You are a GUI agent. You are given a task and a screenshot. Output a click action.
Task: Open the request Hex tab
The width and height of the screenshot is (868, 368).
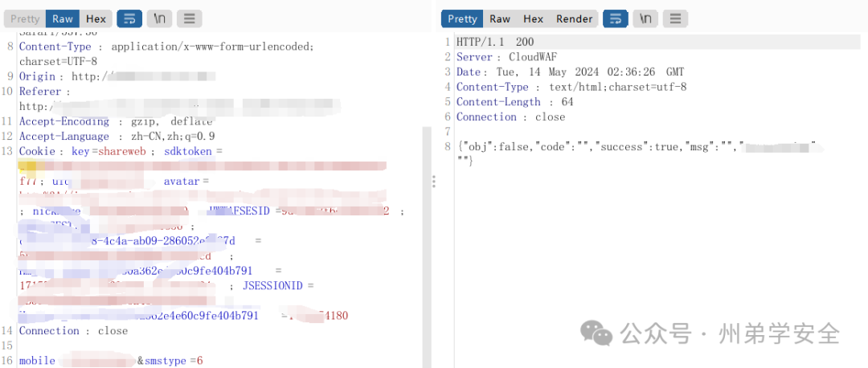click(x=96, y=18)
